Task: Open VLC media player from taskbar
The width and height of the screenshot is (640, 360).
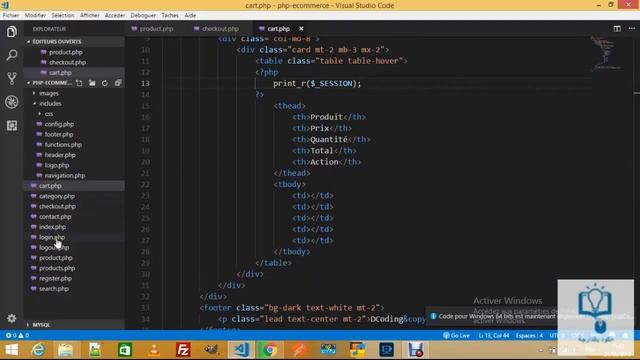Action: coord(154,350)
